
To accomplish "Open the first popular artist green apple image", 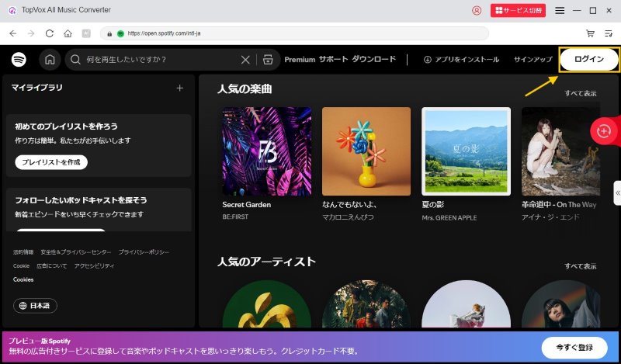I will [267, 303].
